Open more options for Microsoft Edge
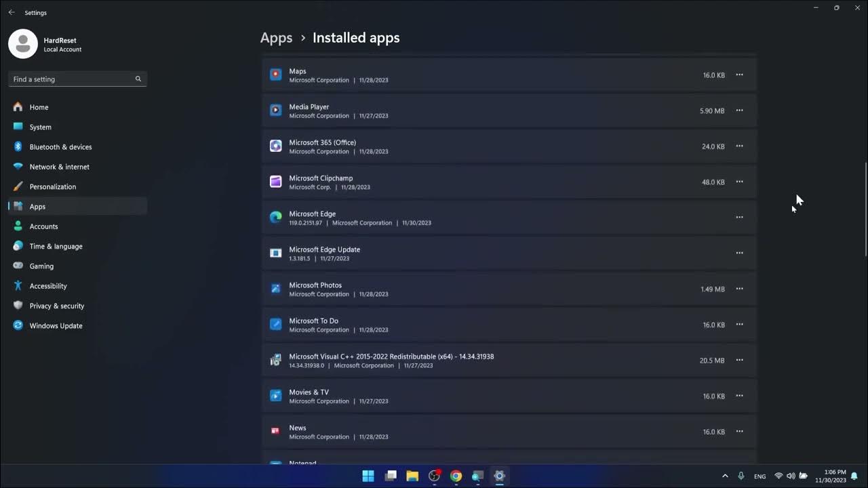 tap(739, 217)
